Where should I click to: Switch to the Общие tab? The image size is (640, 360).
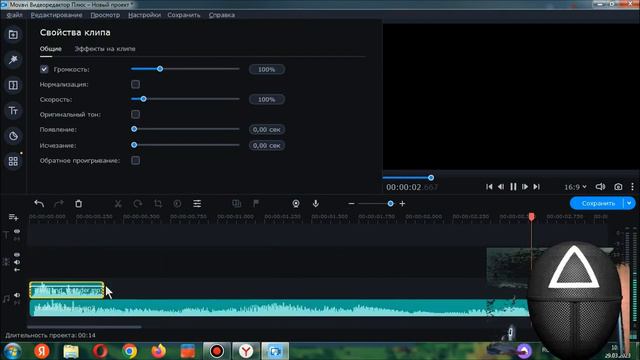pyautogui.click(x=51, y=49)
